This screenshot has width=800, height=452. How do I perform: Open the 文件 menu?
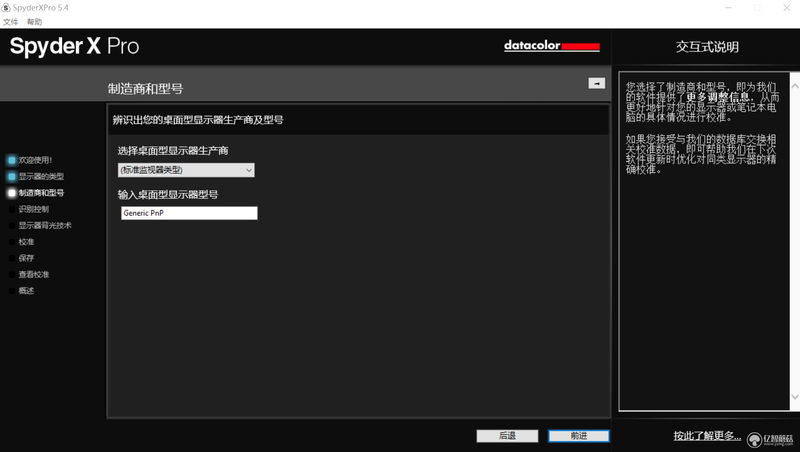10,22
